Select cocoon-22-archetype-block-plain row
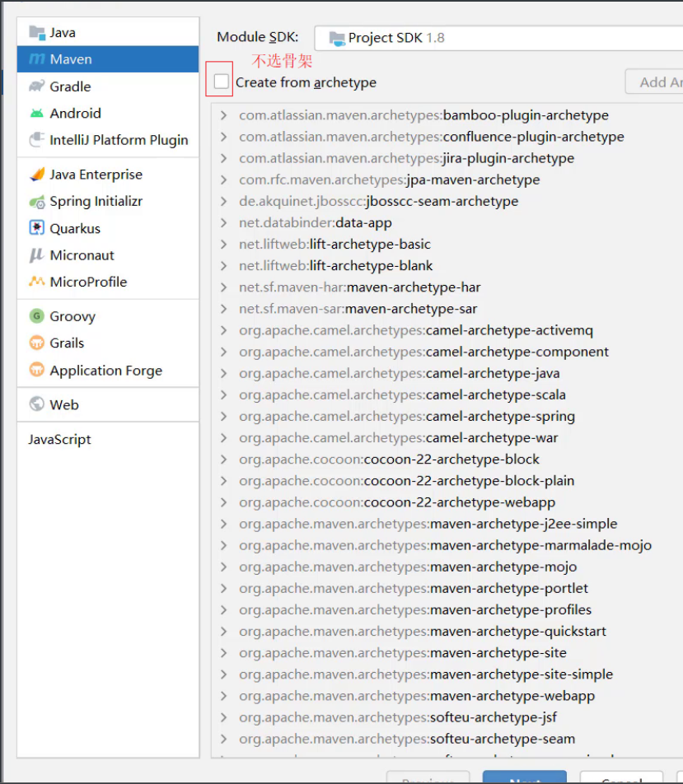The image size is (683, 784). 447,481
